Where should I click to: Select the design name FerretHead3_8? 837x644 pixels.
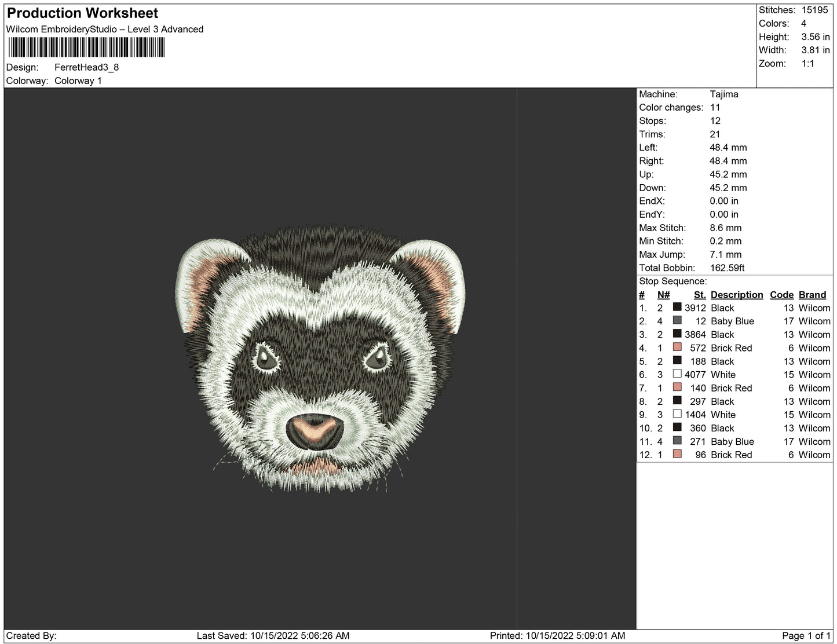[x=86, y=67]
